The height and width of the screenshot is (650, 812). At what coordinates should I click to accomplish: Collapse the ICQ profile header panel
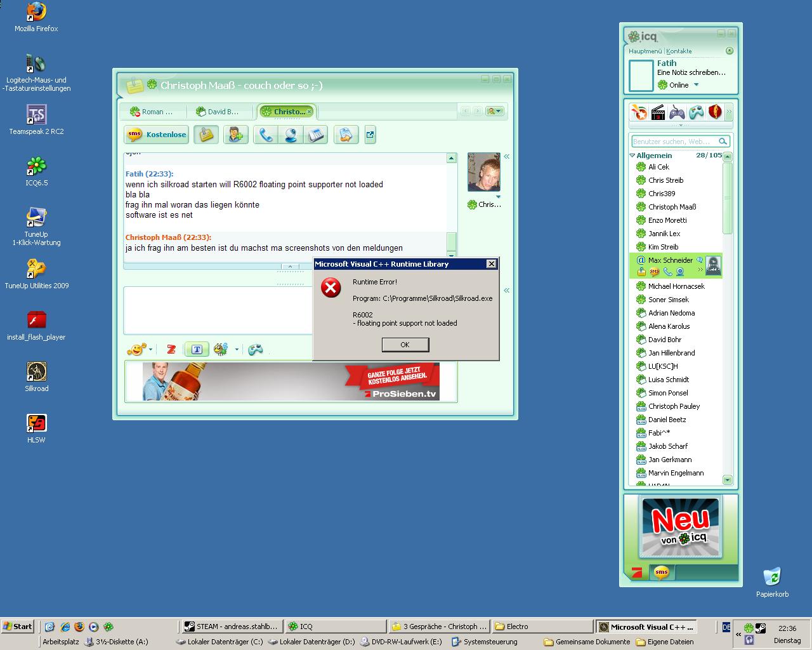click(730, 51)
